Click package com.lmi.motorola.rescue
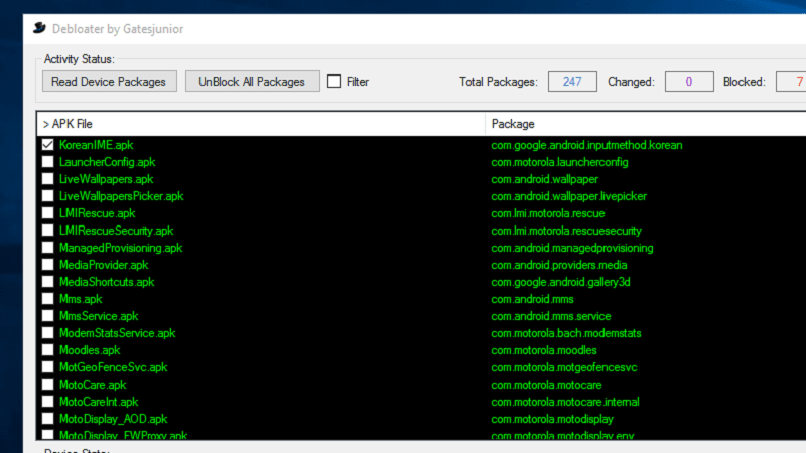Image resolution: width=806 pixels, height=453 pixels. [548, 213]
